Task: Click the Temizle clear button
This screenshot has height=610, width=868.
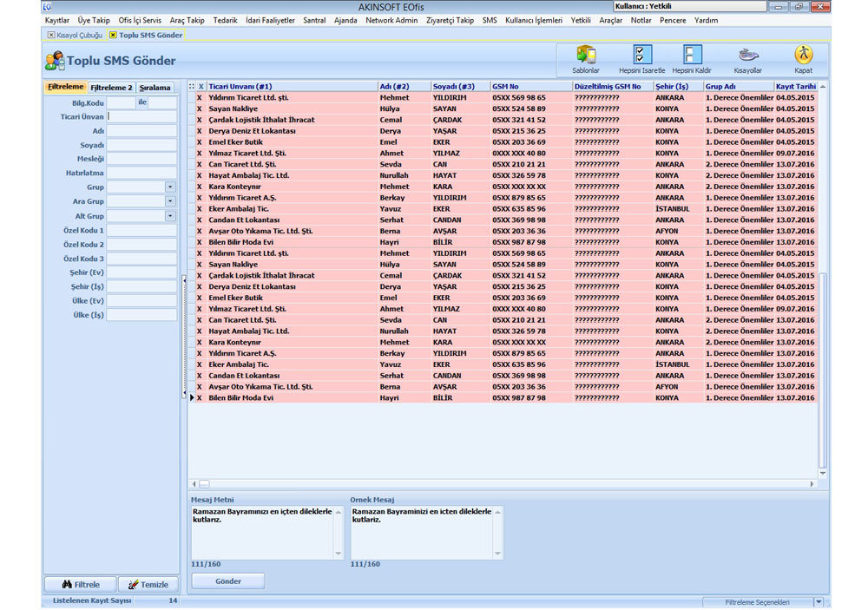Action: [x=148, y=585]
